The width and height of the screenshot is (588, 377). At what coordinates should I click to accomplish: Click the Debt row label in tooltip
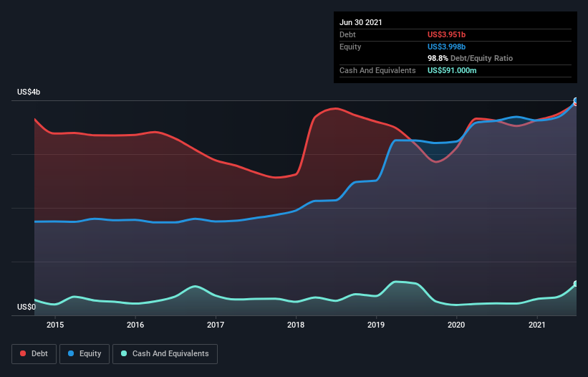pos(347,34)
